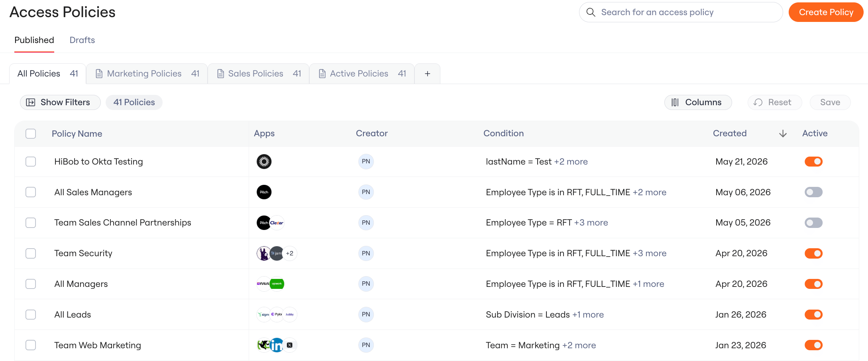This screenshot has width=868, height=361.
Task: Select the Team Security row checkbox
Action: click(x=31, y=253)
